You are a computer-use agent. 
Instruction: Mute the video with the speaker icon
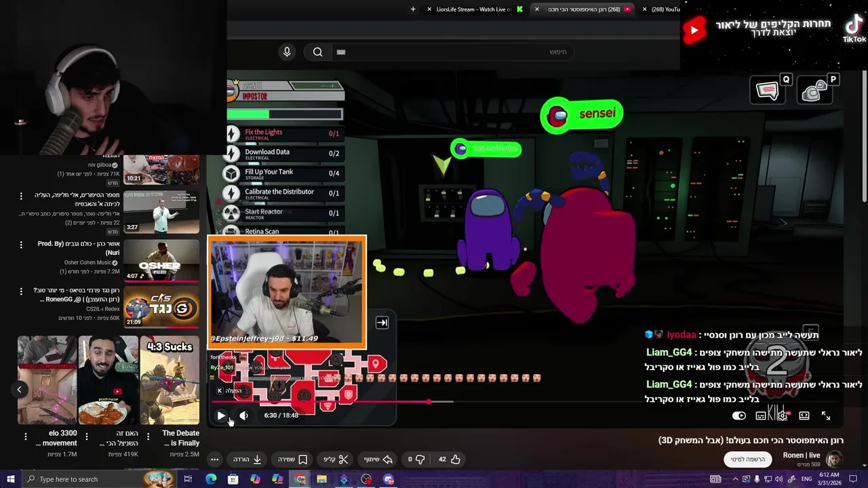click(244, 415)
